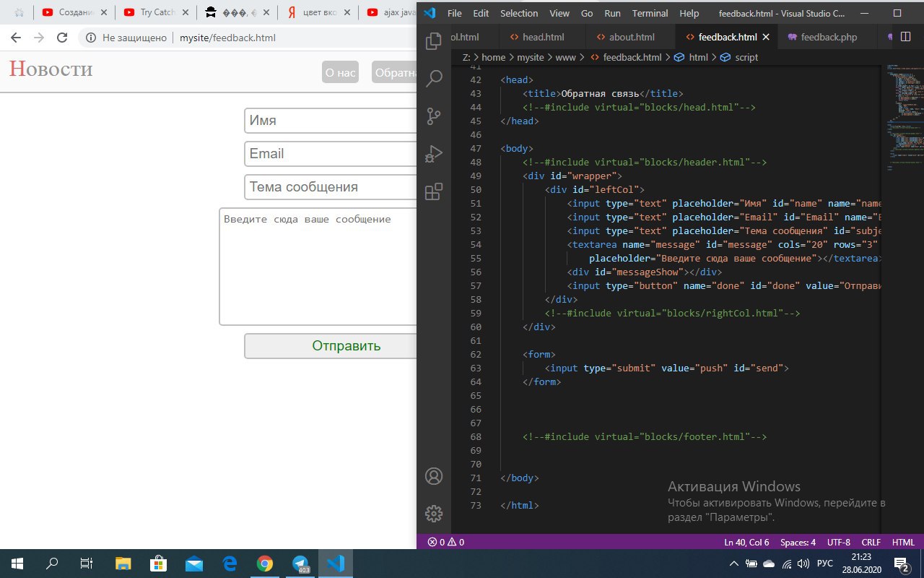This screenshot has width=924, height=578.
Task: Click the Отправить button on webpage
Action: point(331,345)
